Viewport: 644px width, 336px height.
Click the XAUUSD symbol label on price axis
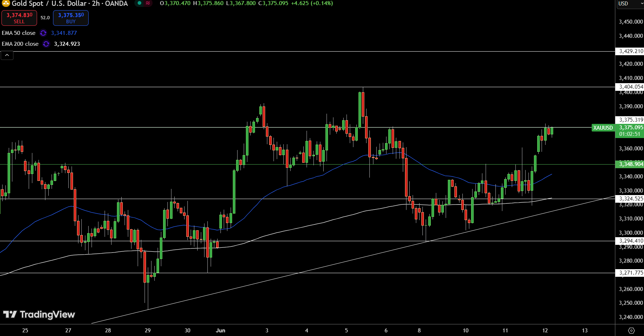point(603,128)
